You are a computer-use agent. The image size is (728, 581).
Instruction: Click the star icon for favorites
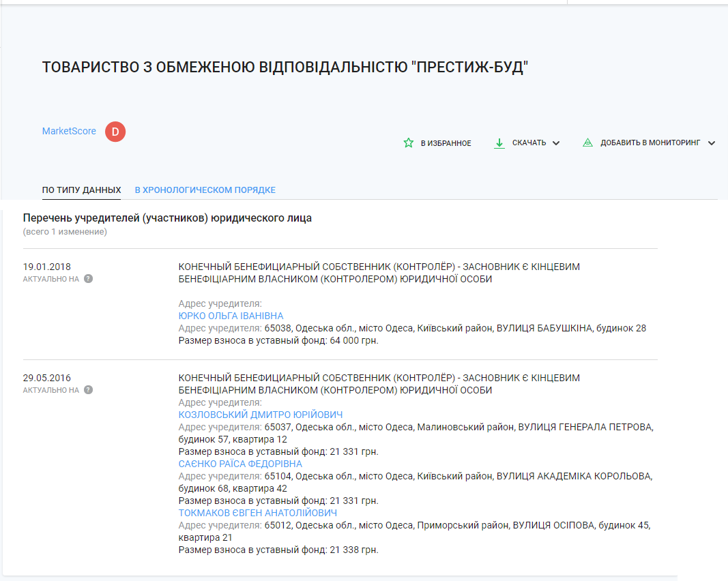[409, 143]
